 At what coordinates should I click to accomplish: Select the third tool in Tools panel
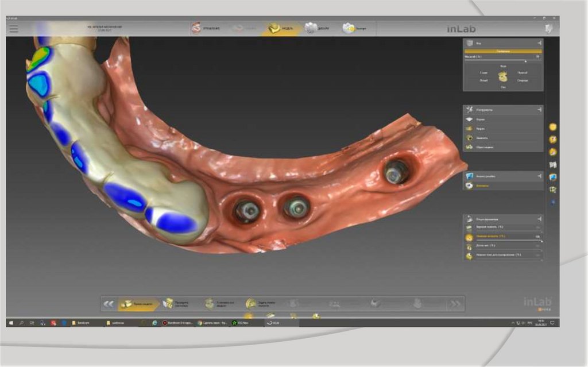click(470, 138)
